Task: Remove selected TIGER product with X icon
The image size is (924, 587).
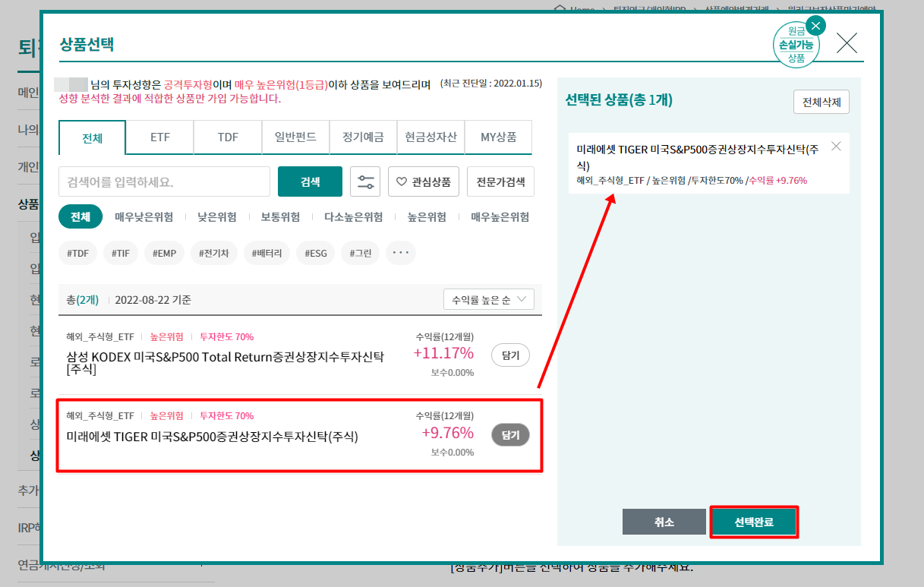Action: [x=836, y=147]
